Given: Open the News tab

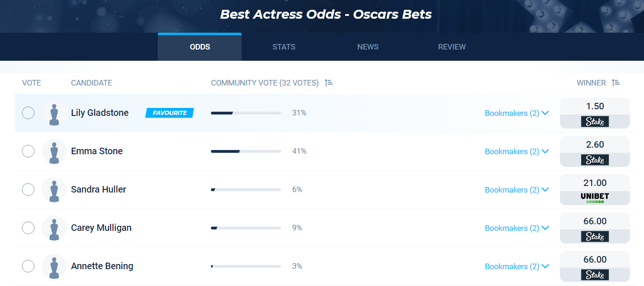Looking at the screenshot, I should click(368, 47).
